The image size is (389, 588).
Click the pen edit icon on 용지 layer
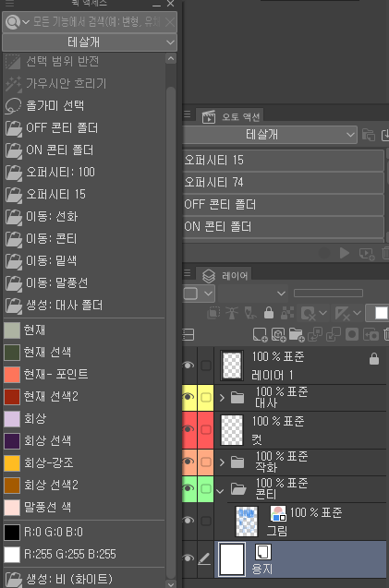click(x=204, y=559)
